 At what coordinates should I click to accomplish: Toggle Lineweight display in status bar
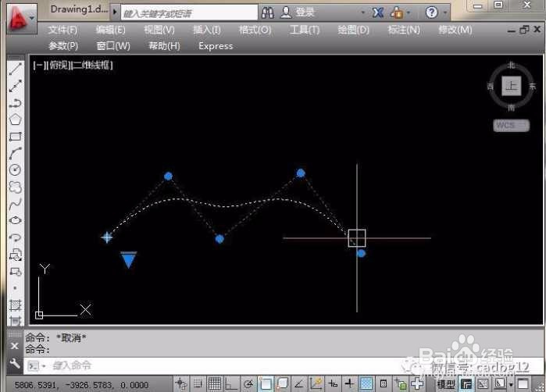click(349, 384)
